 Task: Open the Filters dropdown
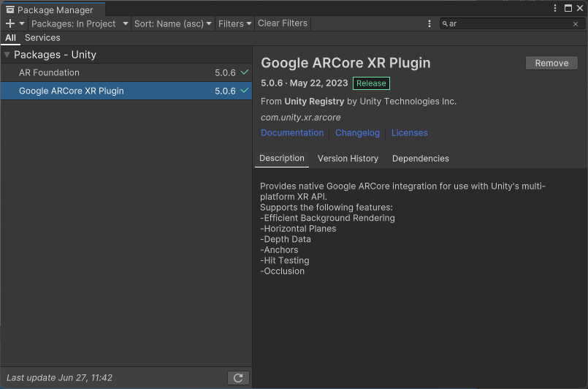coord(234,23)
